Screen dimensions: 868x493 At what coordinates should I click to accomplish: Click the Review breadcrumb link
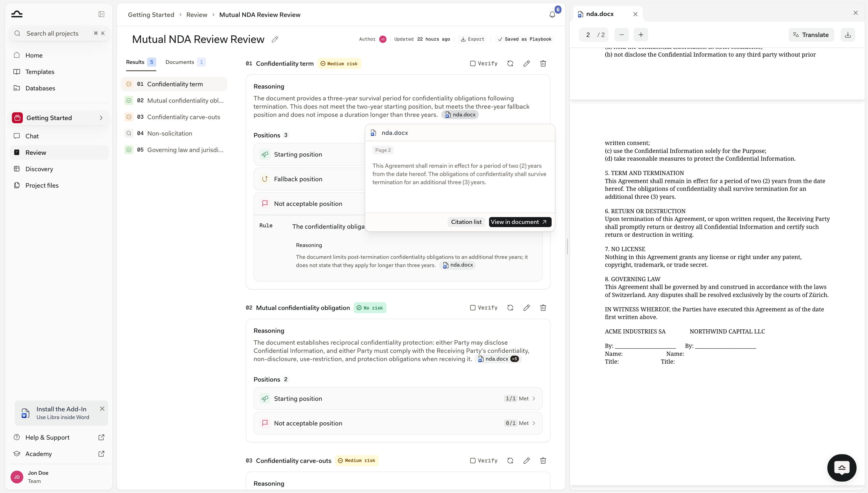[x=196, y=15]
